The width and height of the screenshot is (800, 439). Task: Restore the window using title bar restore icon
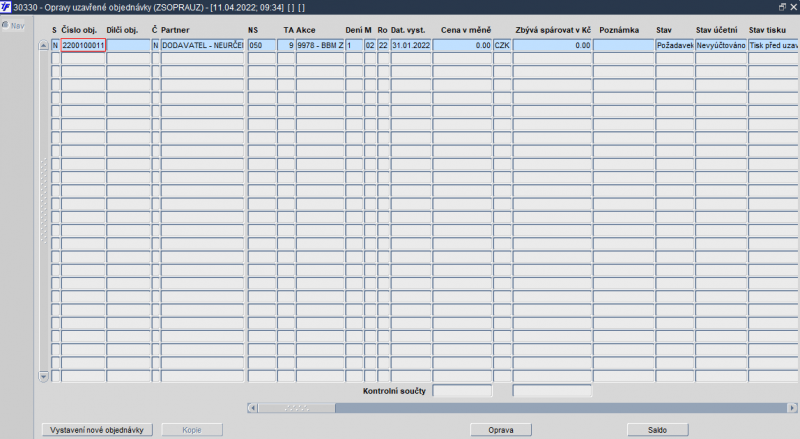coord(782,7)
